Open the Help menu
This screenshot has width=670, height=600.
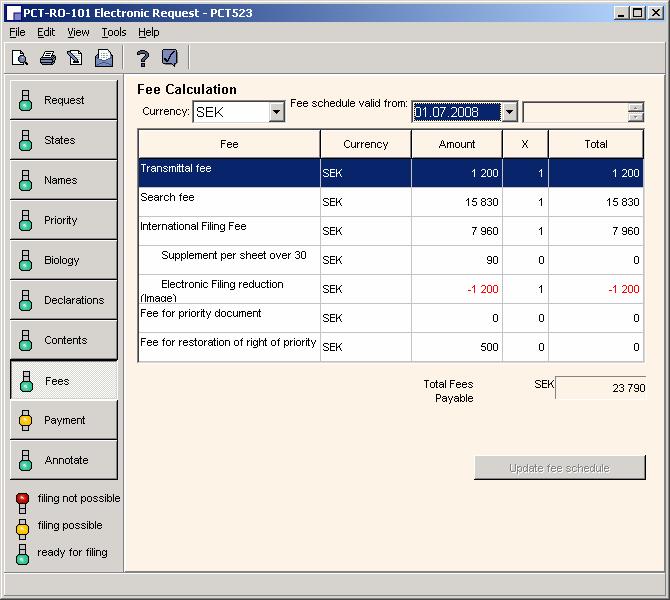[x=149, y=32]
